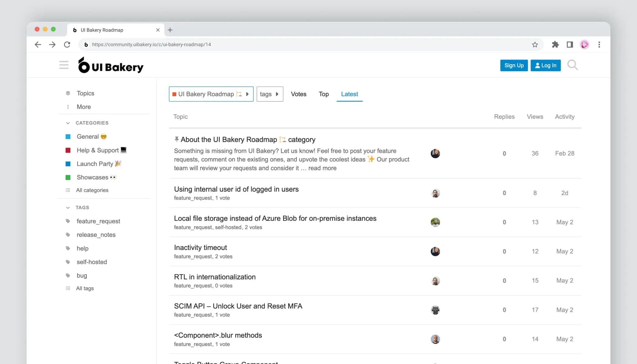
Task: Click the Topics stack icon
Action: (68, 93)
